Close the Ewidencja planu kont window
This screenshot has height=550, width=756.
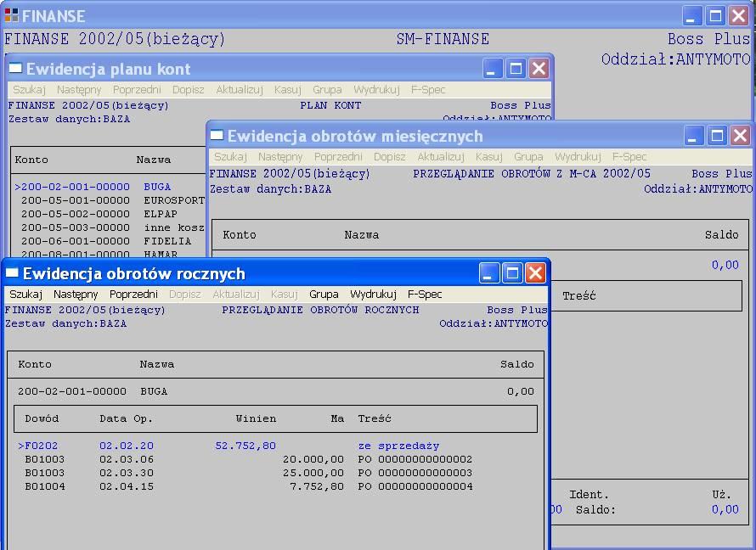[x=539, y=69]
